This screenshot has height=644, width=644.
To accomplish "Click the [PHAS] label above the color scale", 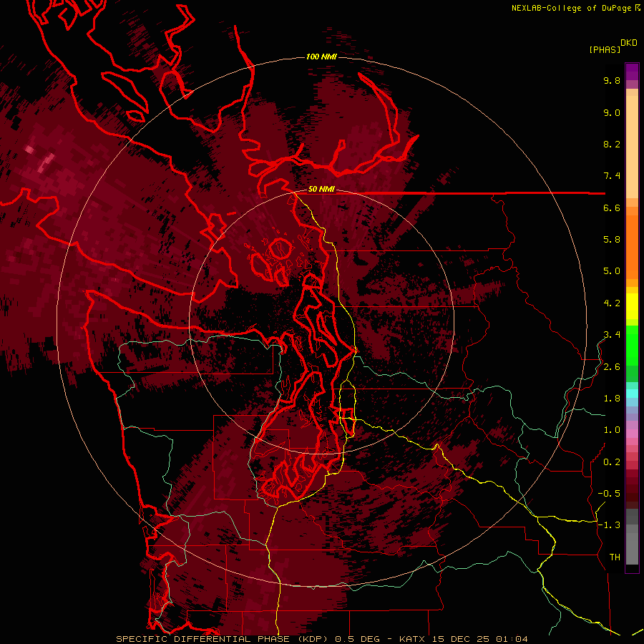I will click(x=605, y=49).
